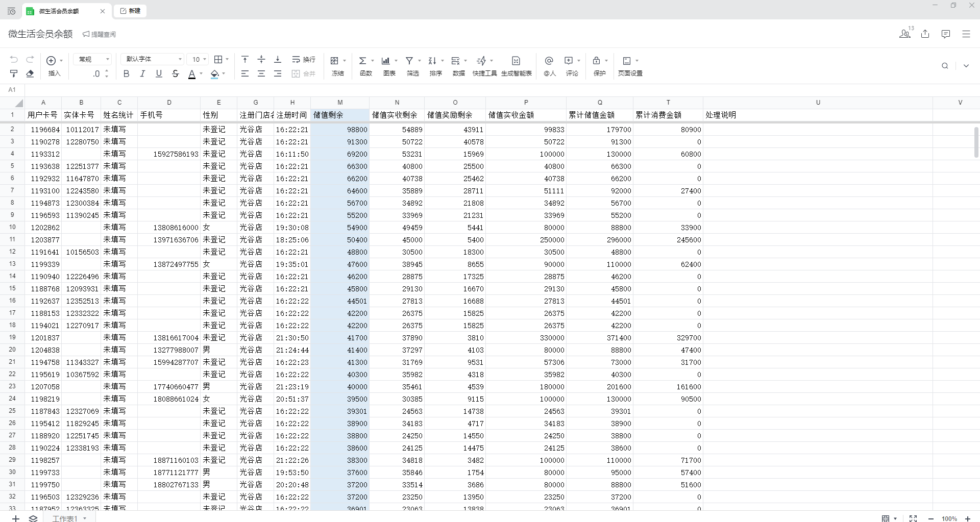Click the 提醒查阅 remind button
The height and width of the screenshot is (522, 980).
tap(100, 34)
